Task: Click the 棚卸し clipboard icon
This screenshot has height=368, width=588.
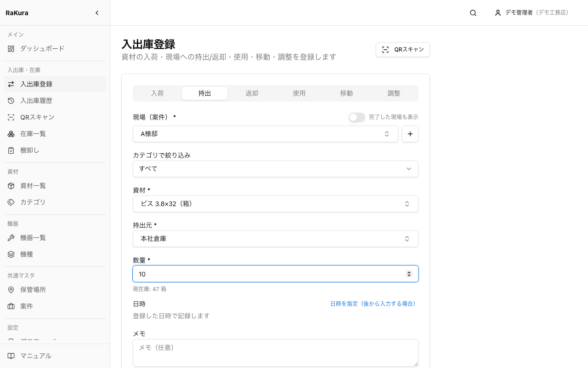Action: click(x=11, y=150)
